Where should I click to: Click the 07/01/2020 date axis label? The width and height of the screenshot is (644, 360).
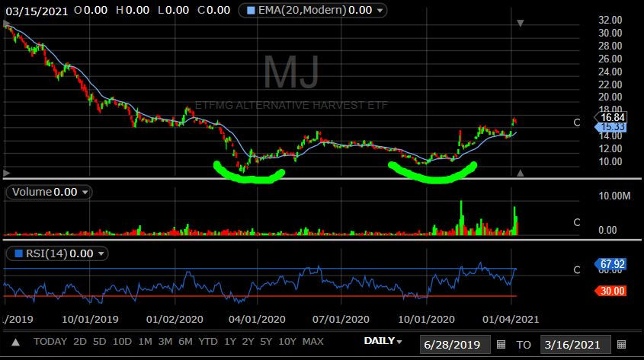[x=341, y=320]
